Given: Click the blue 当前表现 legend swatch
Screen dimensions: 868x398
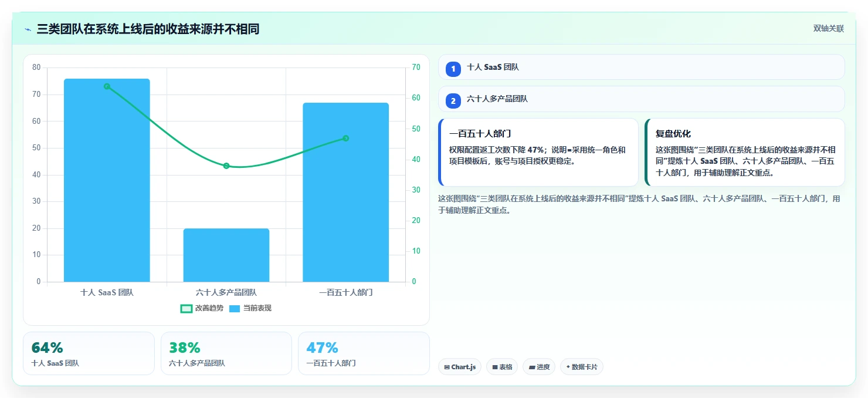Looking at the screenshot, I should [x=235, y=309].
